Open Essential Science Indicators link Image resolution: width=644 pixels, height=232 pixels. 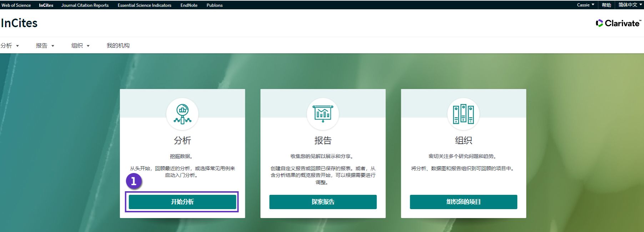[x=145, y=5]
